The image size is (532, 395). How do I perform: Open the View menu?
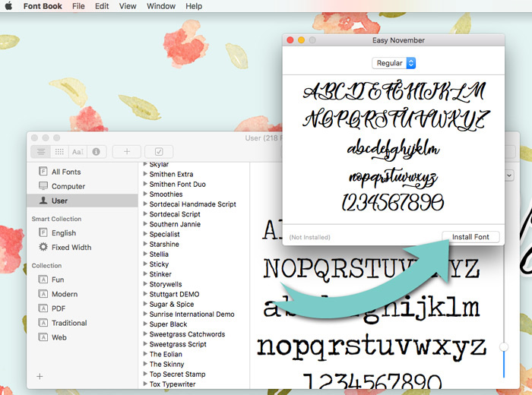(128, 6)
